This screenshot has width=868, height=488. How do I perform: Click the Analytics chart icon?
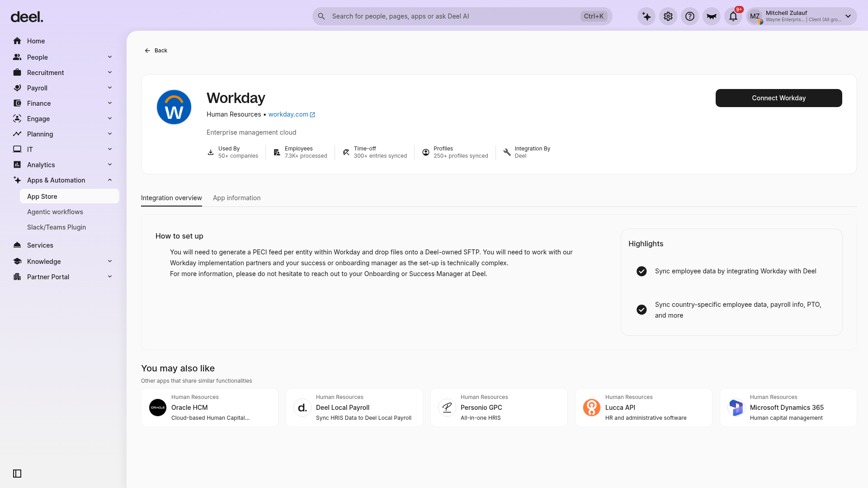point(17,165)
